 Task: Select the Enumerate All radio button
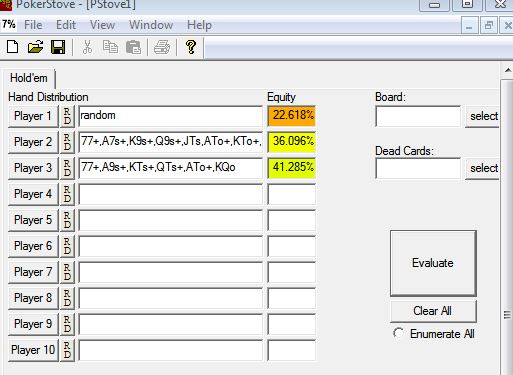(398, 333)
